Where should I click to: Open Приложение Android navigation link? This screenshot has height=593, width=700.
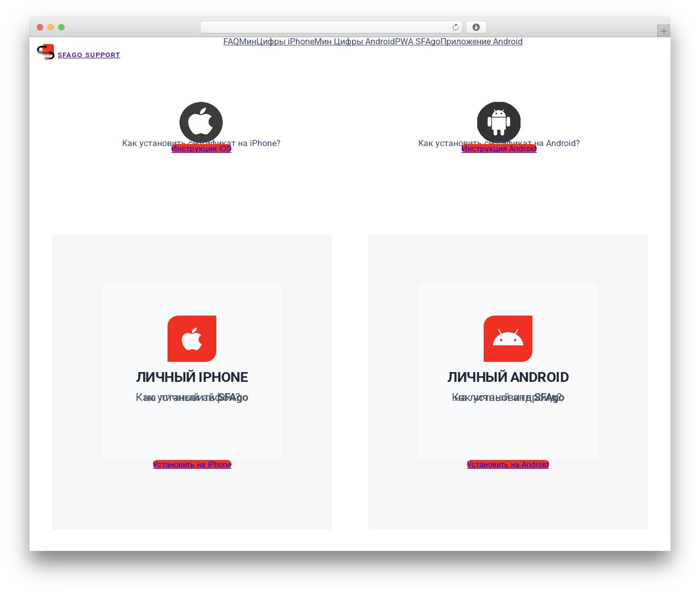click(482, 42)
